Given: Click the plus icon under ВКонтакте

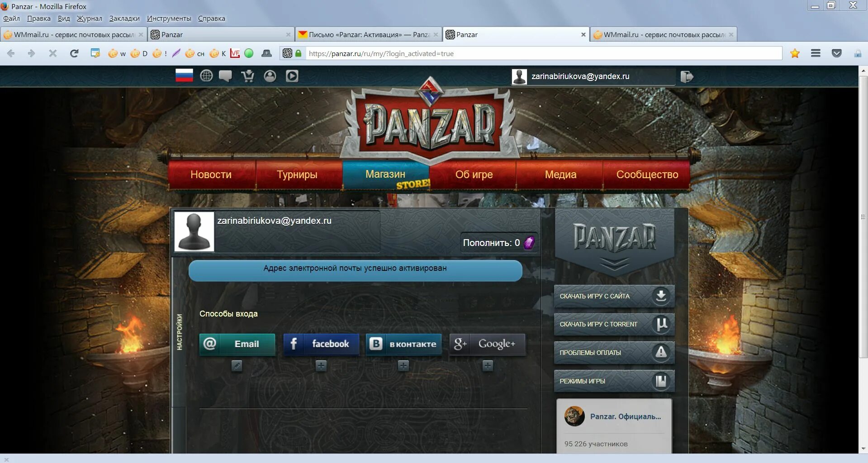Looking at the screenshot, I should coord(403,366).
